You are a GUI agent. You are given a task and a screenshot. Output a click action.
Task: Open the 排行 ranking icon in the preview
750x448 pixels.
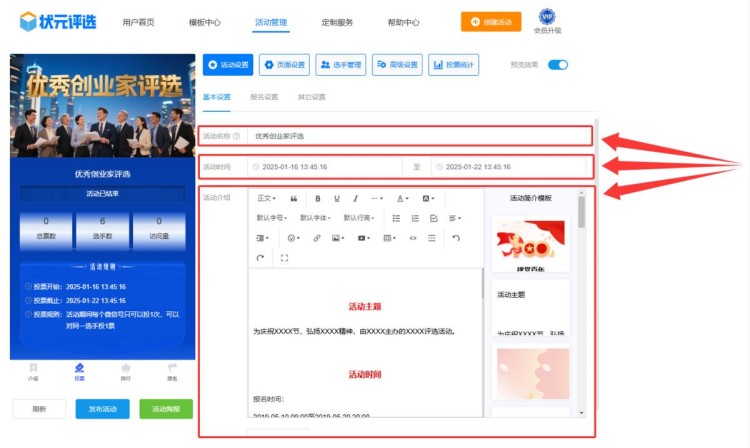click(x=125, y=370)
